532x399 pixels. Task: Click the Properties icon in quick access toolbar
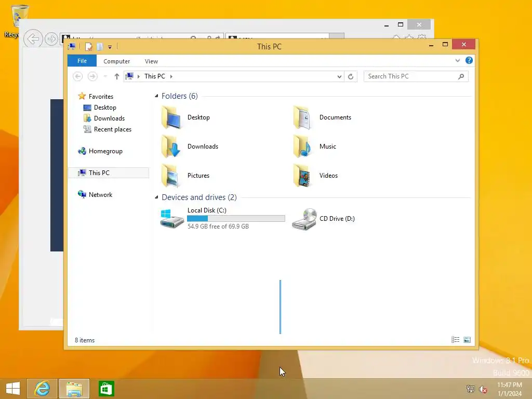point(88,47)
